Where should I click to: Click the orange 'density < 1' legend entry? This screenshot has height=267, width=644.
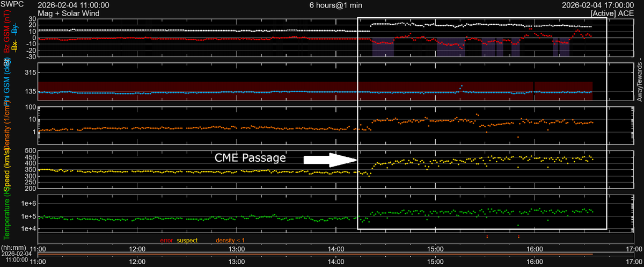click(x=230, y=240)
